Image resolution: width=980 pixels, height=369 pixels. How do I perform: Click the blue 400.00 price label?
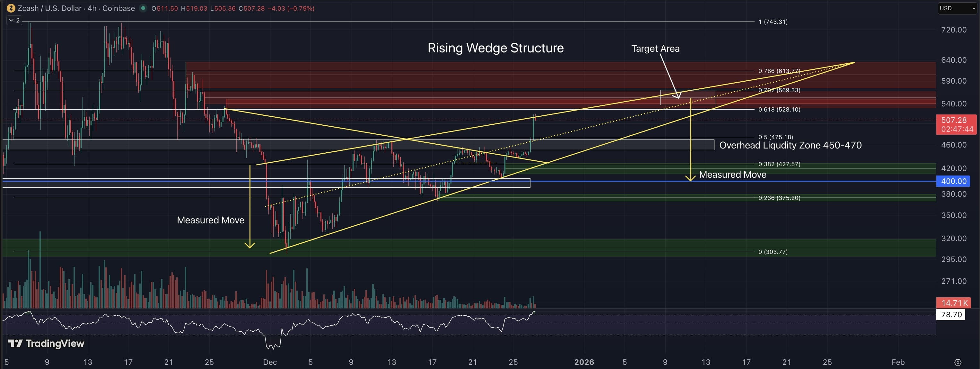point(953,181)
